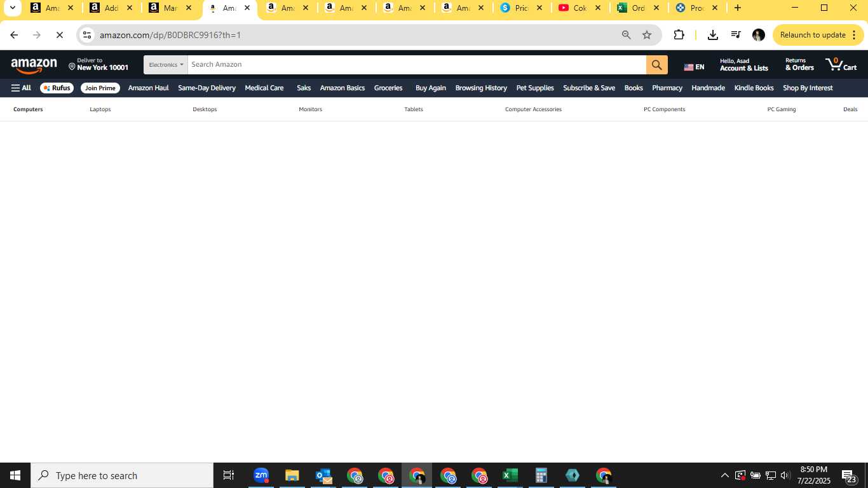Image resolution: width=868 pixels, height=488 pixels.
Task: Click the Amazon logo
Action: point(34,65)
